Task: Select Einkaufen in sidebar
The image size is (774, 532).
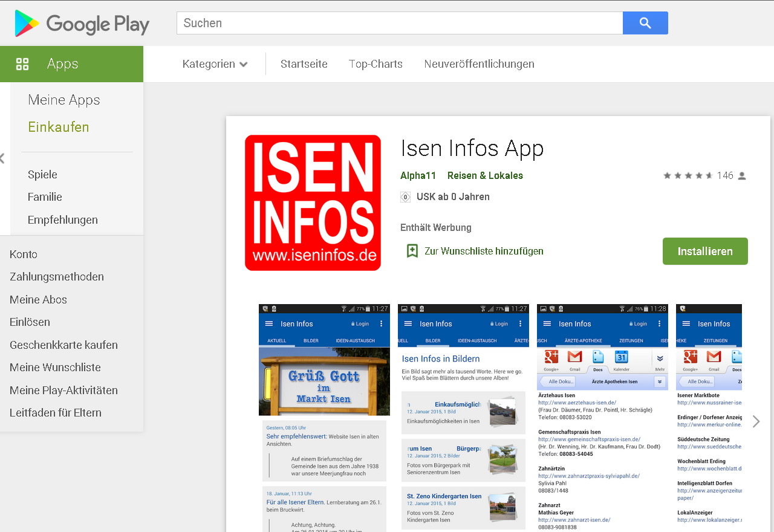Action: [59, 127]
